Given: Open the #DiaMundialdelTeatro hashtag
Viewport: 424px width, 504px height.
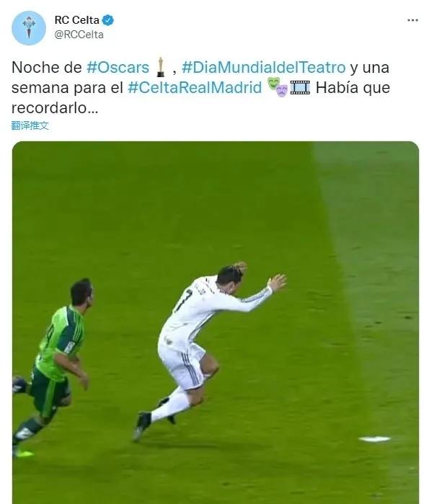Looking at the screenshot, I should (264, 68).
